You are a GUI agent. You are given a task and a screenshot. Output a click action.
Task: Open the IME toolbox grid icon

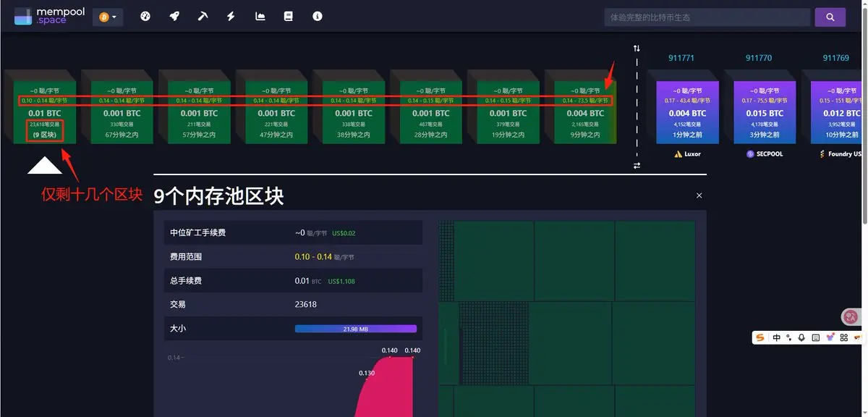pyautogui.click(x=843, y=337)
